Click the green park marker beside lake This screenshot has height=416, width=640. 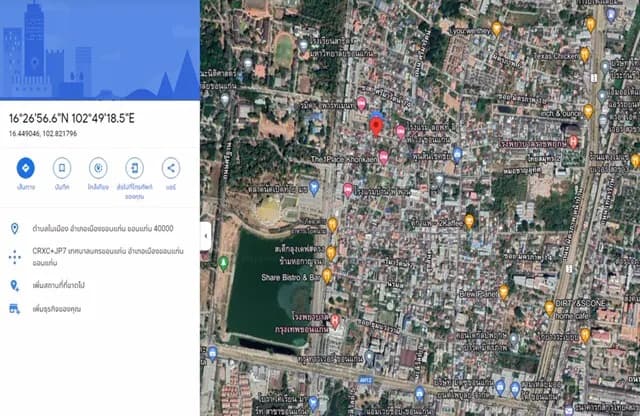click(223, 263)
